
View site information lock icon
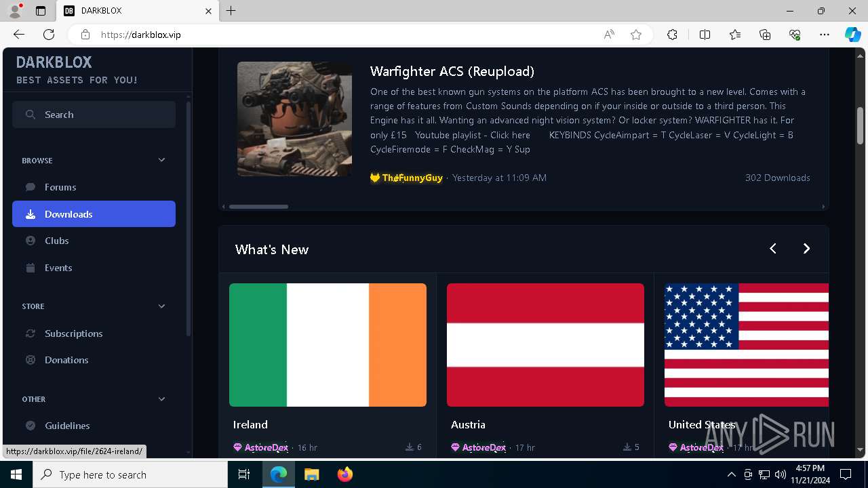pyautogui.click(x=85, y=35)
